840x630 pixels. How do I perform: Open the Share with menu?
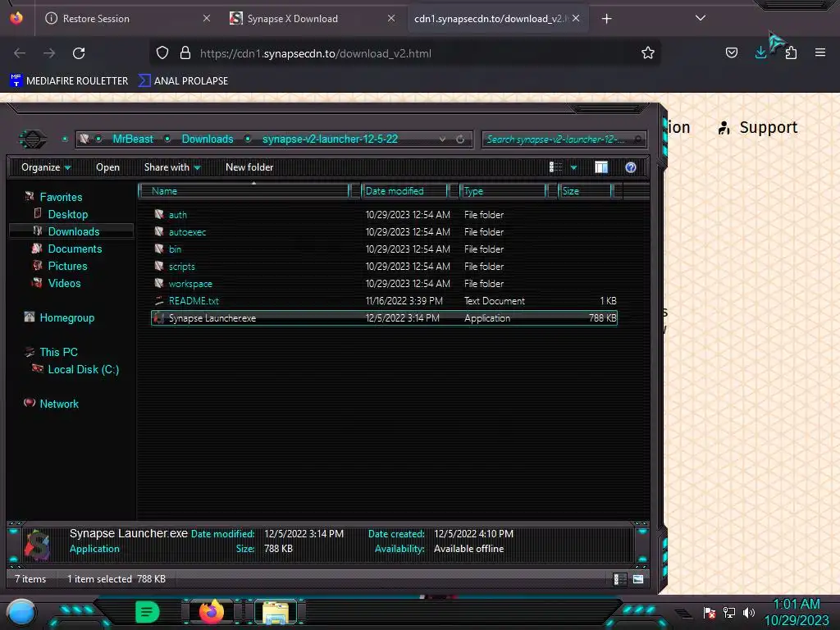172,167
